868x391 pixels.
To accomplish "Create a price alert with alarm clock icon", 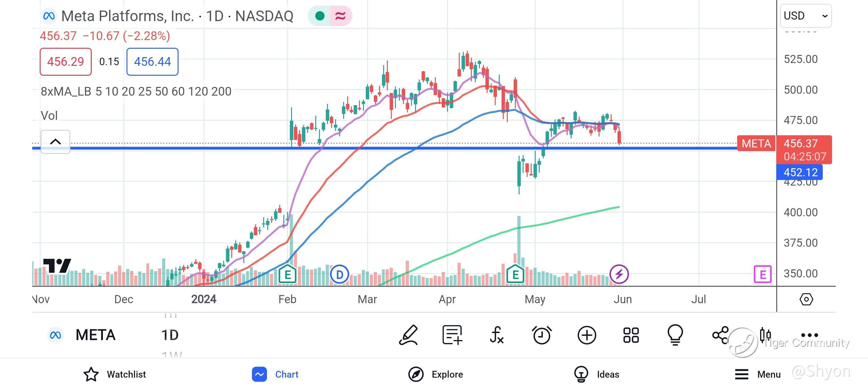I will (x=542, y=335).
